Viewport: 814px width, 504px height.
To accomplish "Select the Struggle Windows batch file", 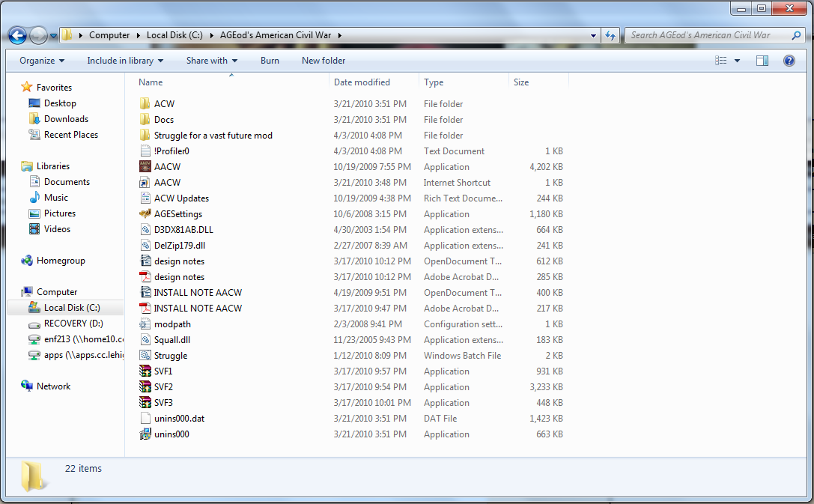I will point(170,356).
